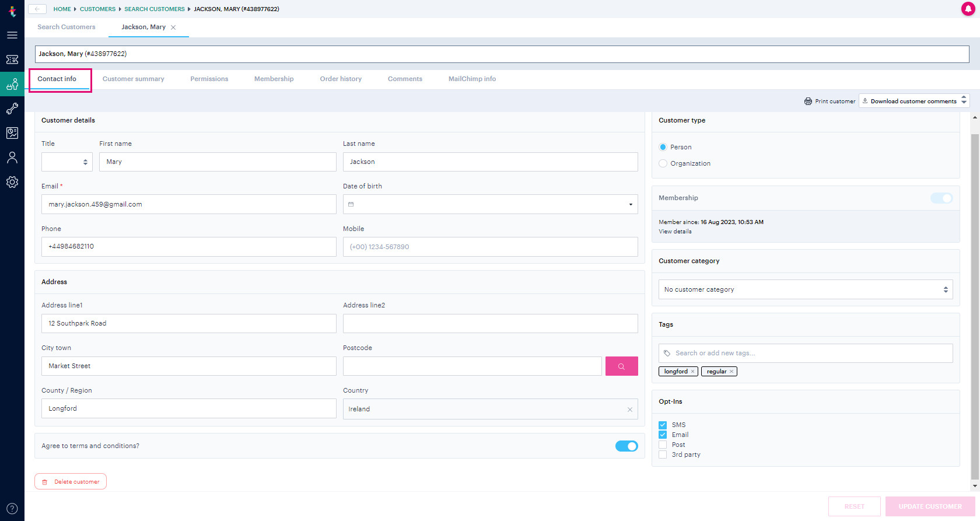Open the wrench tools icon in sidebar
Image resolution: width=980 pixels, height=521 pixels.
pos(12,109)
